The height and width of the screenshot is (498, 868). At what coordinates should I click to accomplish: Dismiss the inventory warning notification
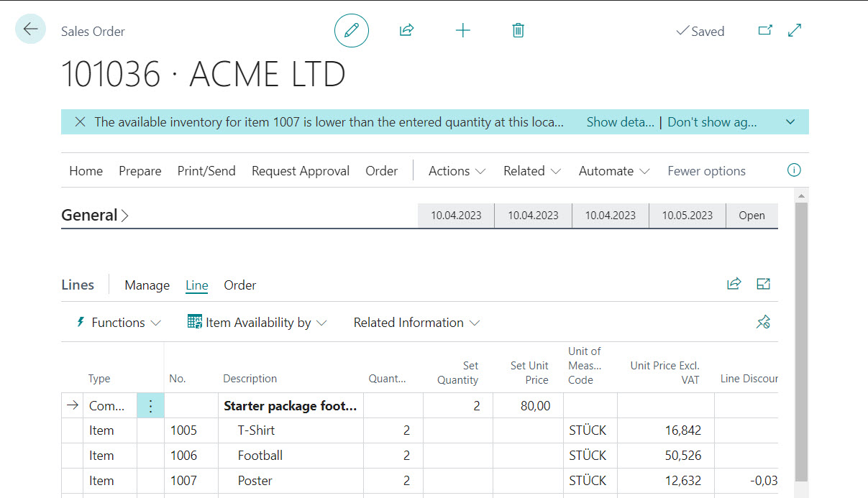[x=81, y=122]
